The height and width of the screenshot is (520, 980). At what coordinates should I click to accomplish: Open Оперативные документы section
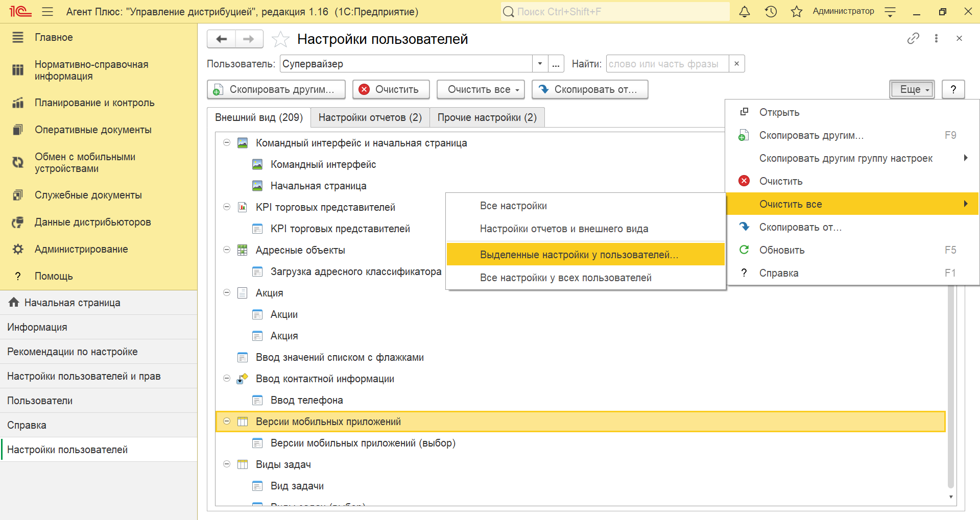(x=99, y=130)
